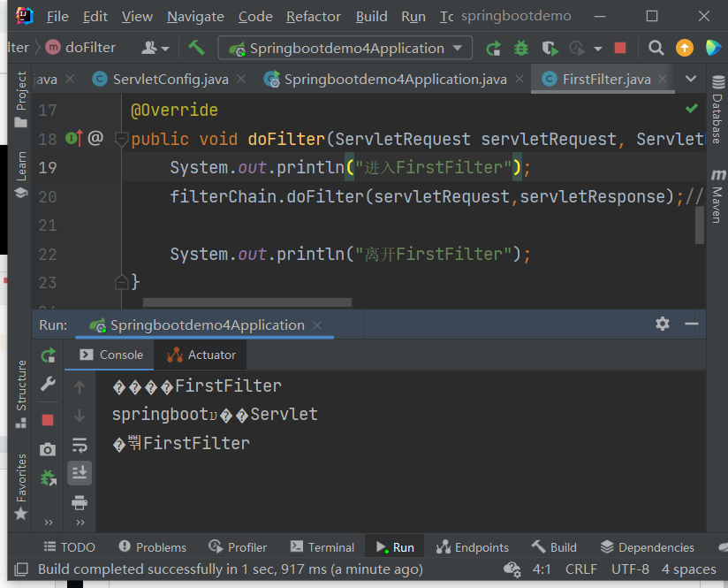Stop the application from the top toolbar
Image resolution: width=728 pixels, height=588 pixels.
[x=620, y=48]
